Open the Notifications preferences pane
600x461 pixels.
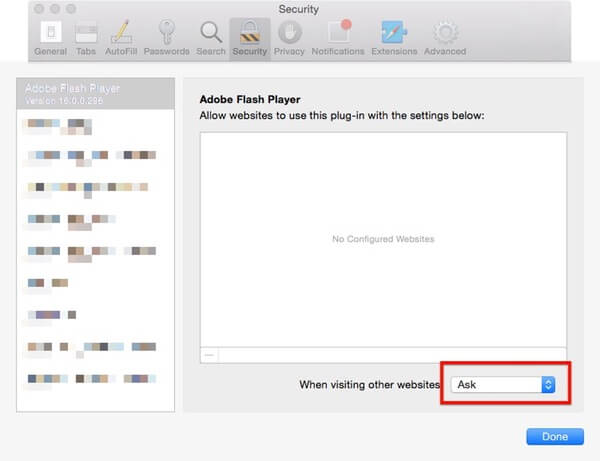pos(338,38)
